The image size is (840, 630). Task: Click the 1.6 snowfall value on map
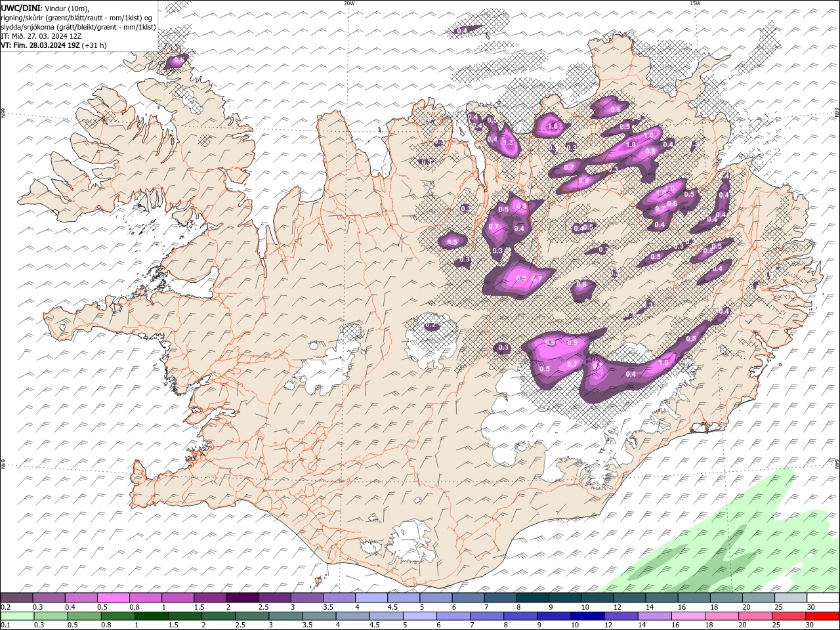coord(553,127)
